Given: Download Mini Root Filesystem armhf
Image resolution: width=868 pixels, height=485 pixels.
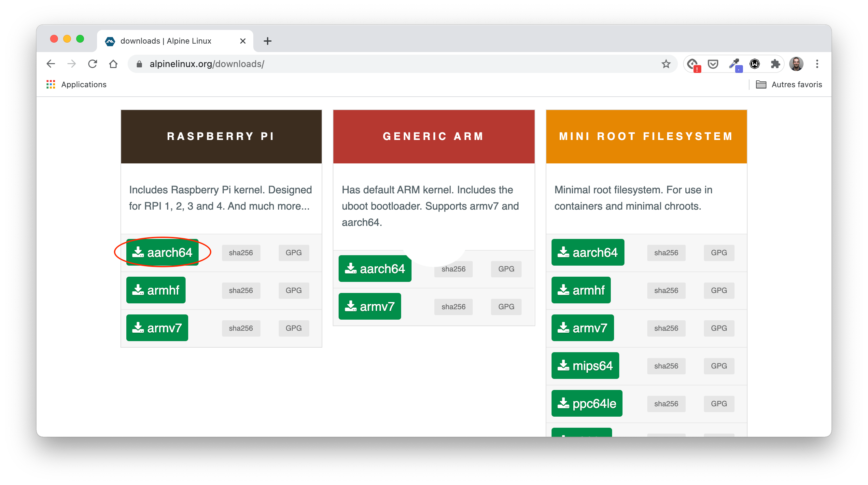Looking at the screenshot, I should click(x=581, y=290).
